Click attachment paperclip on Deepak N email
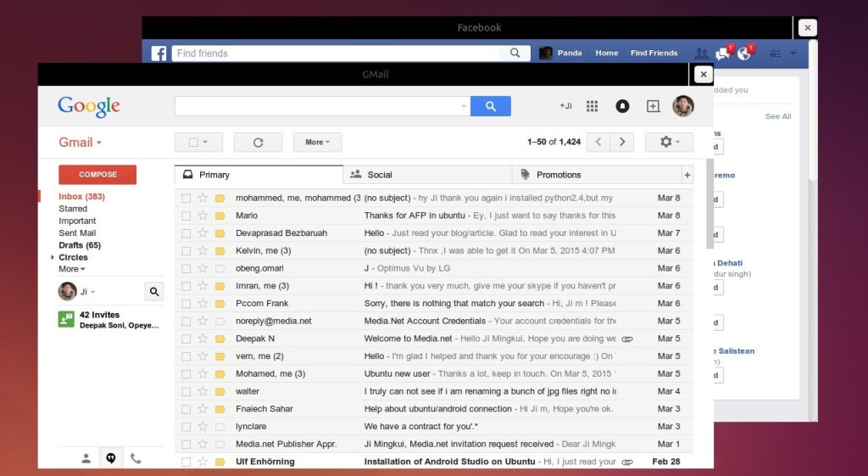 click(x=627, y=339)
